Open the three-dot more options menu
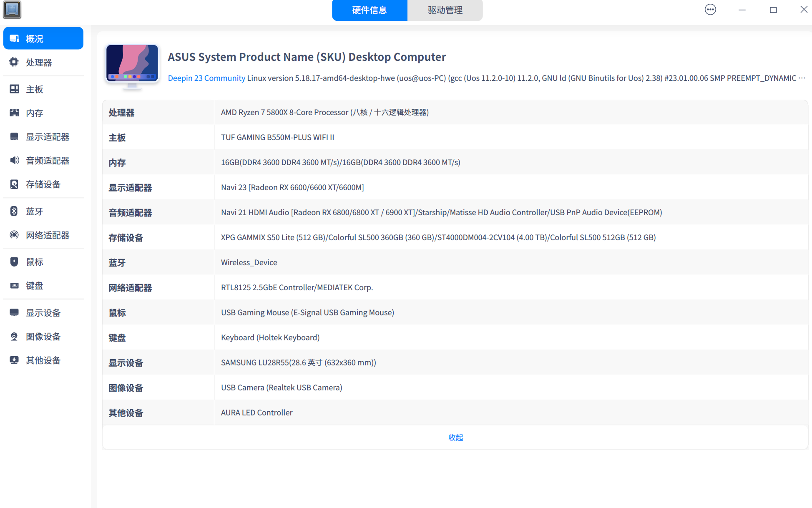 [x=710, y=10]
